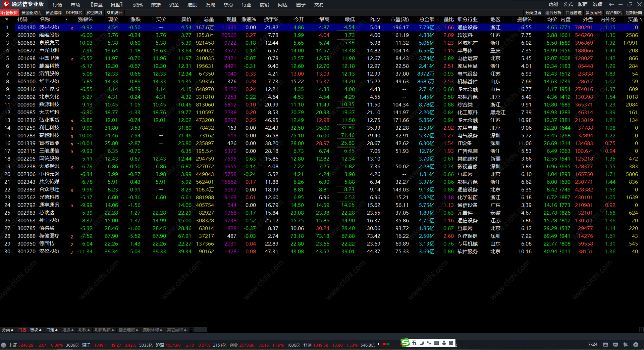The image size is (644, 350).
Task: Click the R marker on 中国卫通 row
Action: point(72,59)
